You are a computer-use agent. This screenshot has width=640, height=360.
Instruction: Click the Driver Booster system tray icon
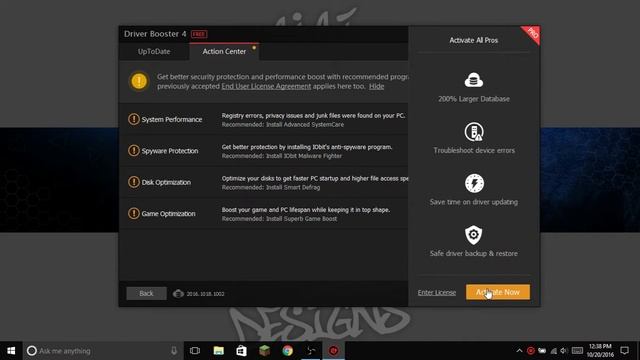pos(531,351)
